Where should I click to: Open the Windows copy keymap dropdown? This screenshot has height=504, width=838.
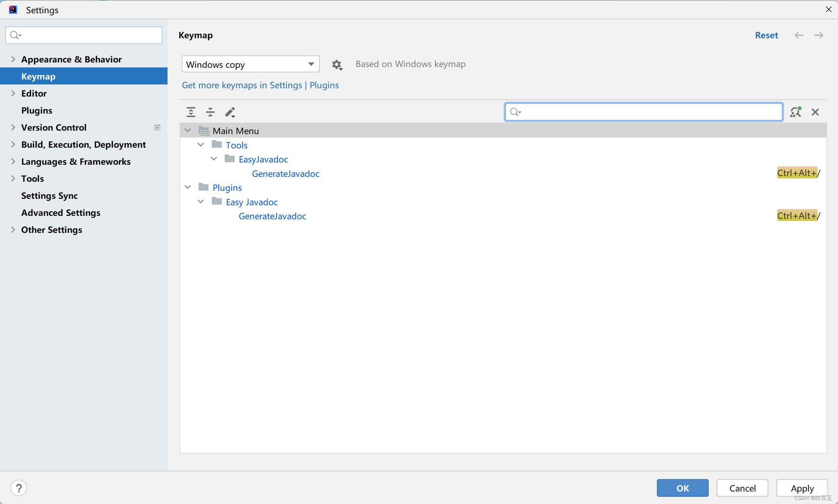[x=251, y=64]
